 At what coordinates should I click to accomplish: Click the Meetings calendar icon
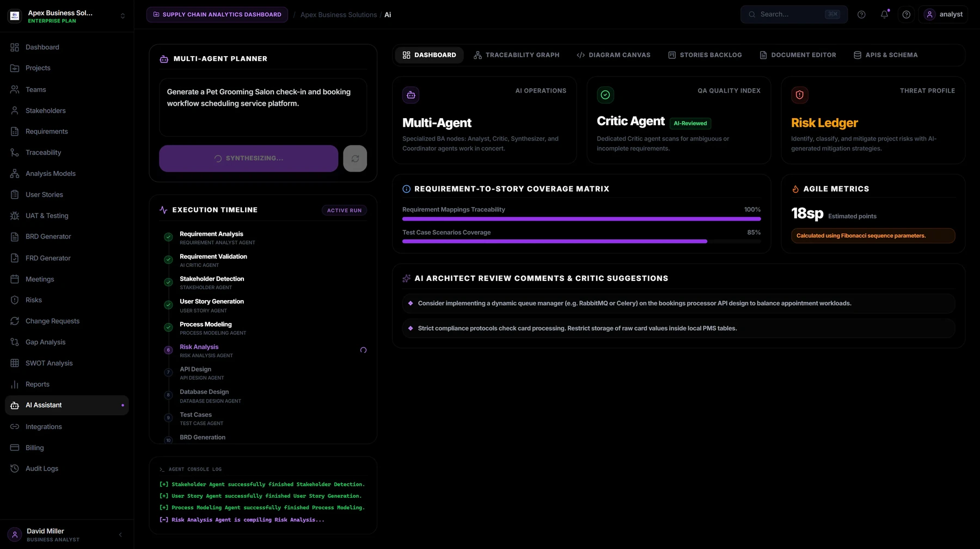15,279
